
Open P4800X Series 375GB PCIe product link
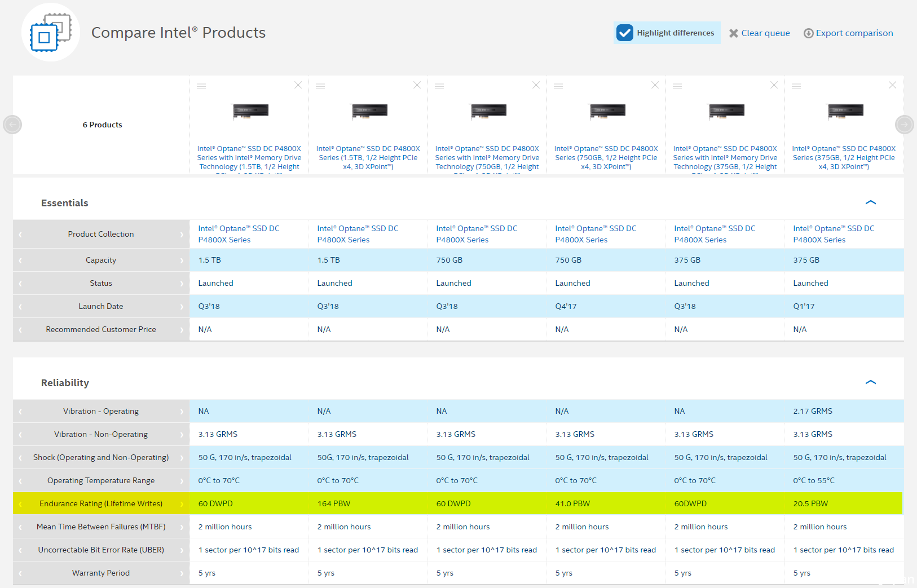pyautogui.click(x=844, y=158)
